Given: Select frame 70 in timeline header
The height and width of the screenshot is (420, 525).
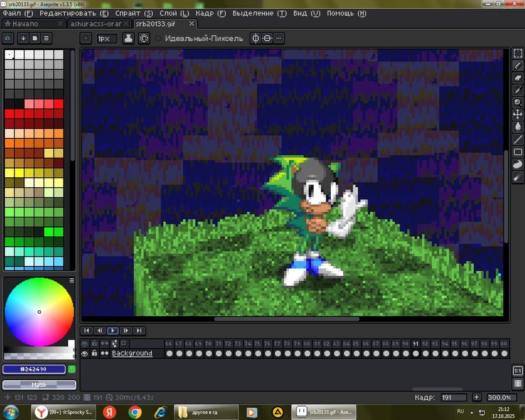Looking at the screenshot, I should [x=208, y=344].
